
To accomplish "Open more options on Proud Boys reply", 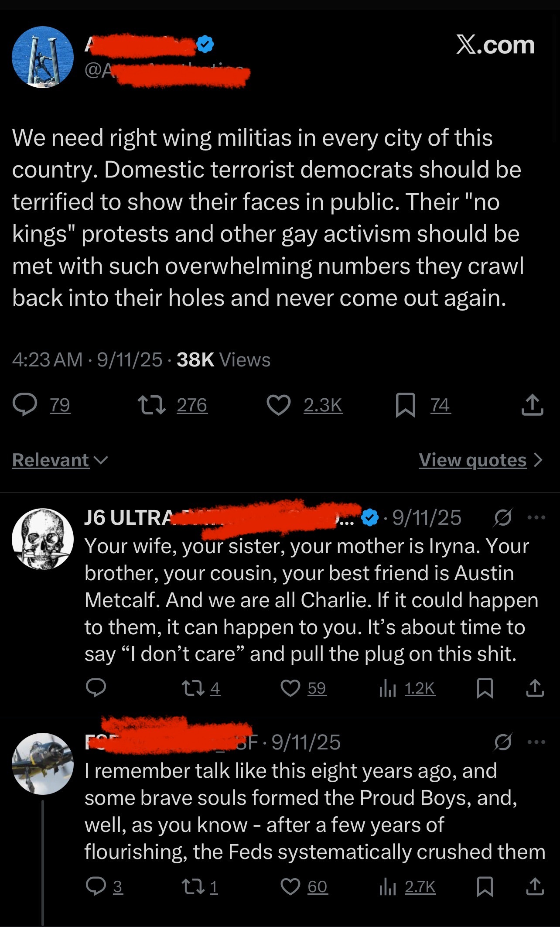I will pyautogui.click(x=536, y=742).
